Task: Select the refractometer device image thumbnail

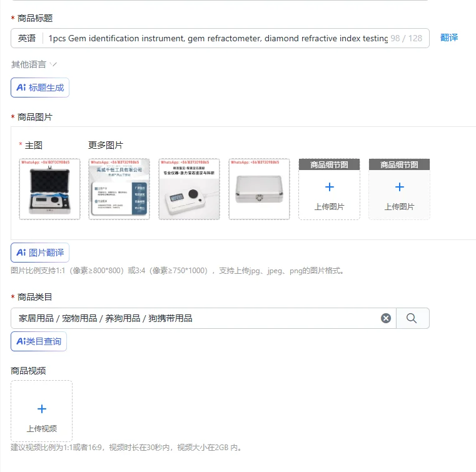Action: [x=189, y=189]
